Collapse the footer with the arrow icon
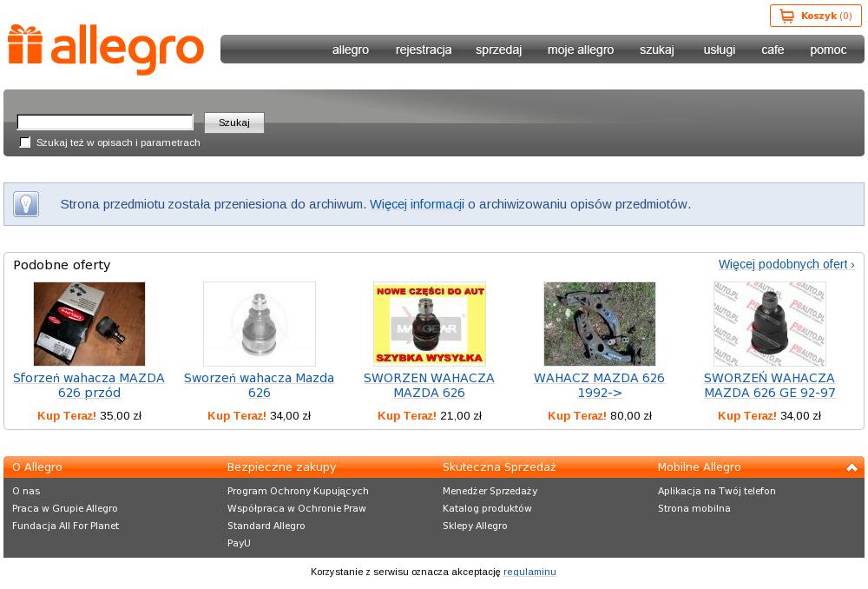The height and width of the screenshot is (589, 868). [852, 467]
